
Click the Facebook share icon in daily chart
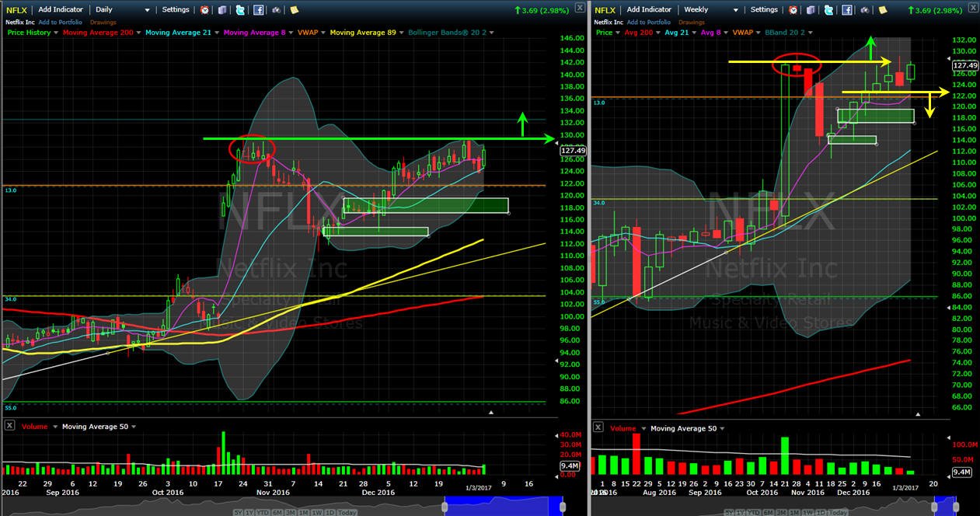pos(259,10)
